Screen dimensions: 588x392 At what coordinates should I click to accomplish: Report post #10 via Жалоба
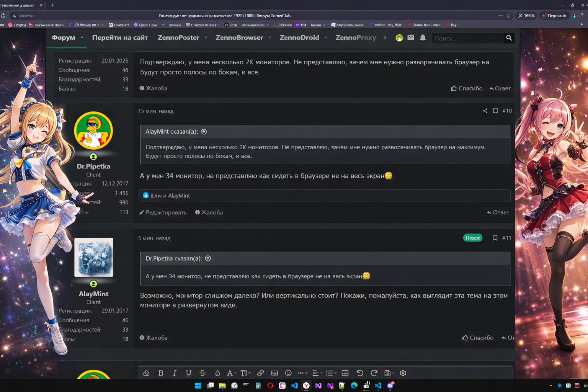pos(209,212)
